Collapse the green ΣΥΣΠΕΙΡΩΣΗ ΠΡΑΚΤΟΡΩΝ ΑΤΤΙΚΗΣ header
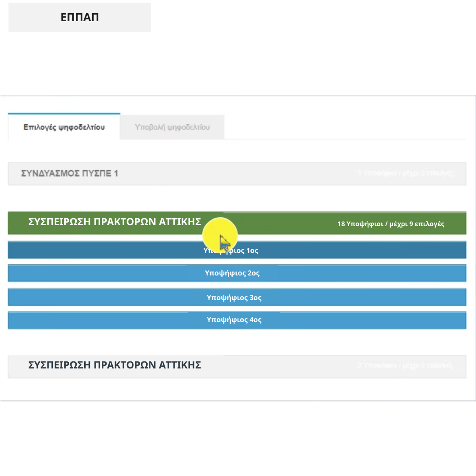This screenshot has height=476, width=476. coord(115,222)
